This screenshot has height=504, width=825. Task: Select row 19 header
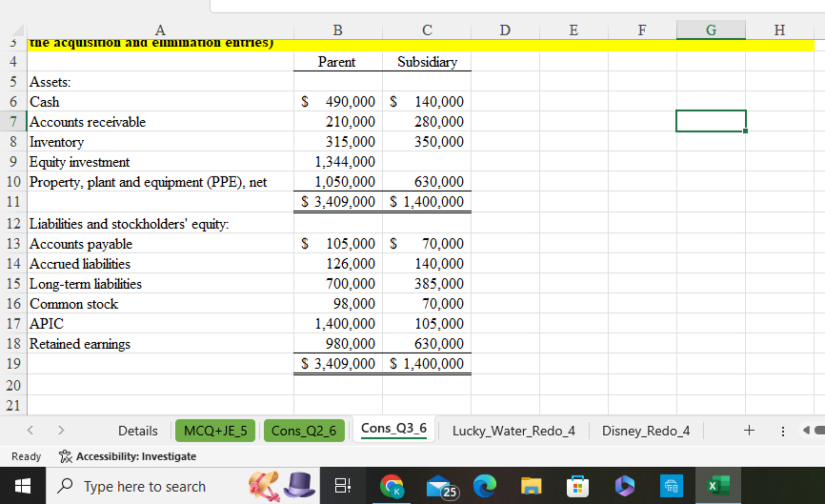13,364
